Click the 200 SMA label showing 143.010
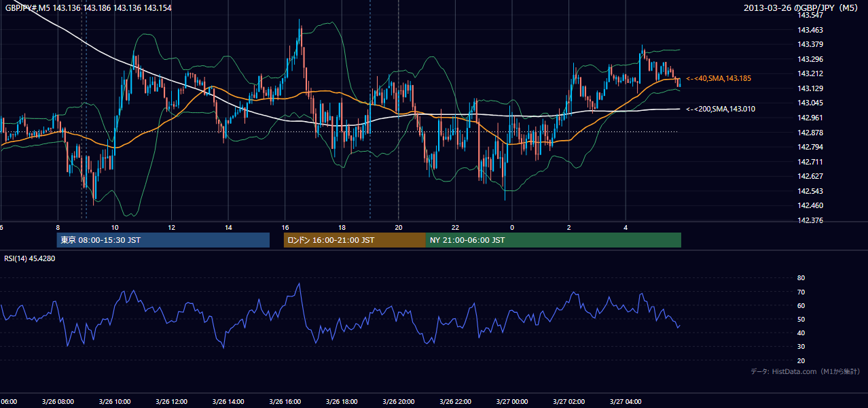This screenshot has height=408, width=868. pos(721,109)
